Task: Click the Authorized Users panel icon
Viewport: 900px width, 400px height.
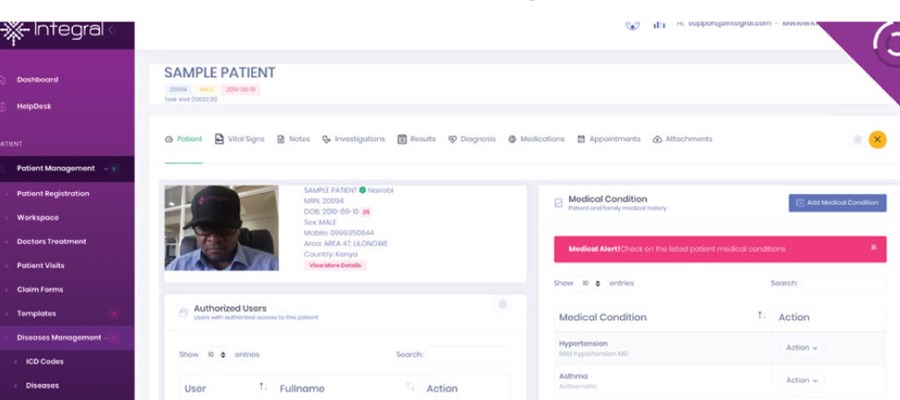Action: (x=183, y=313)
